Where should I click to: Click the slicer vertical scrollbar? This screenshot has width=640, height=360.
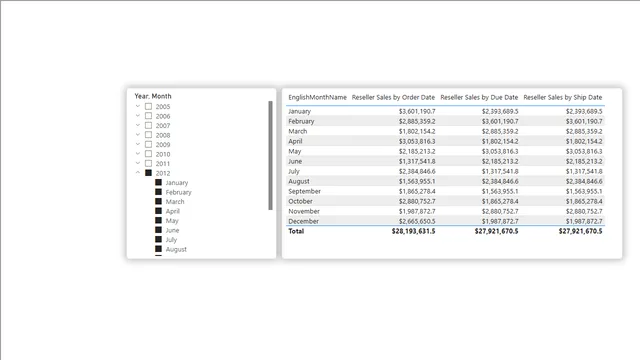click(270, 156)
